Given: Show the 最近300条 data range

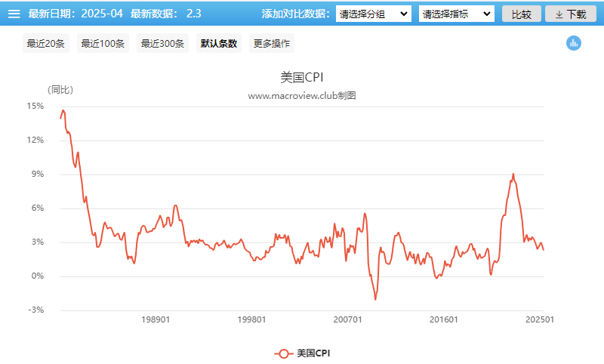Looking at the screenshot, I should (x=162, y=44).
